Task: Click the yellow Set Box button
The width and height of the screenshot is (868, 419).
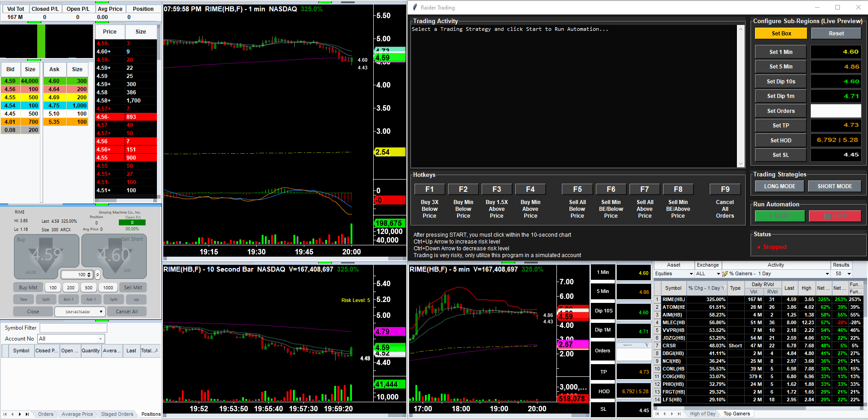Action: pos(781,34)
